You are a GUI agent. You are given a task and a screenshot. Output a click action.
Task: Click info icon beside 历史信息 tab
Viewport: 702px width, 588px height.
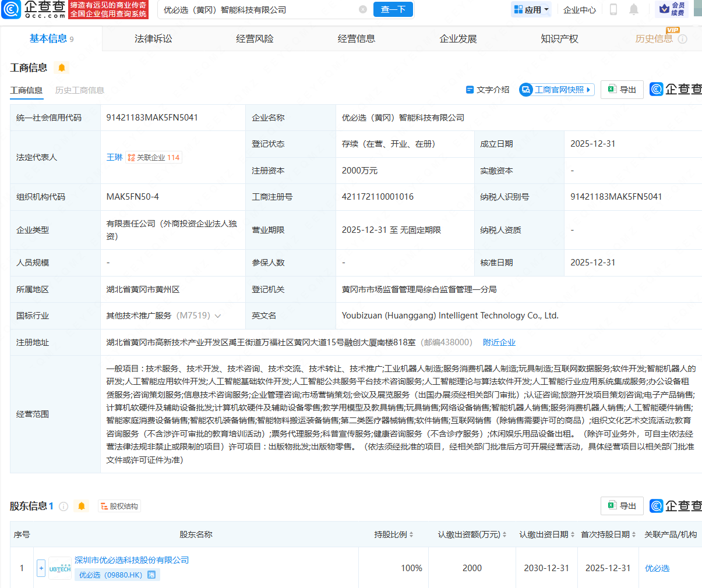(682, 39)
